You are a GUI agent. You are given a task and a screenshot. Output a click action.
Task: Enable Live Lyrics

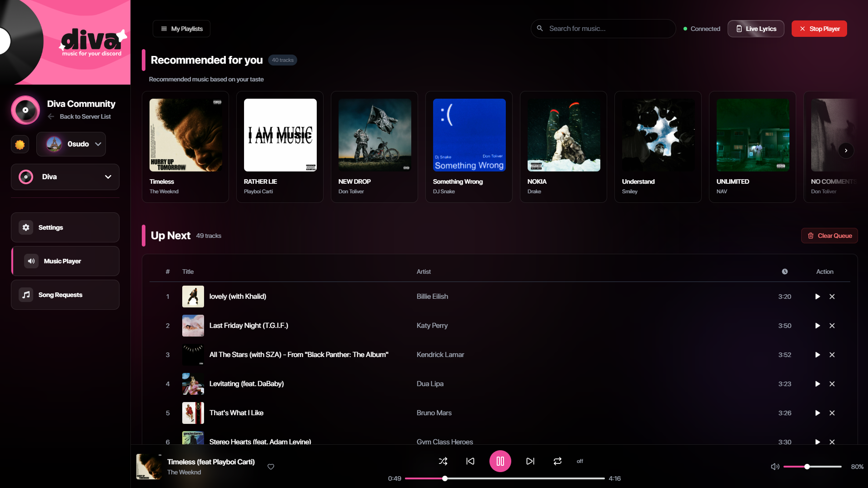(x=755, y=28)
